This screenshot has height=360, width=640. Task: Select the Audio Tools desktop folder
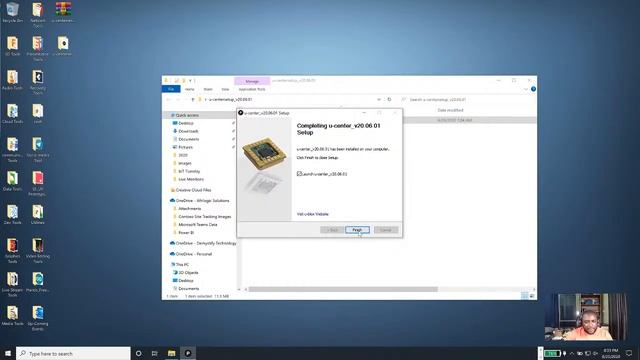[x=13, y=80]
